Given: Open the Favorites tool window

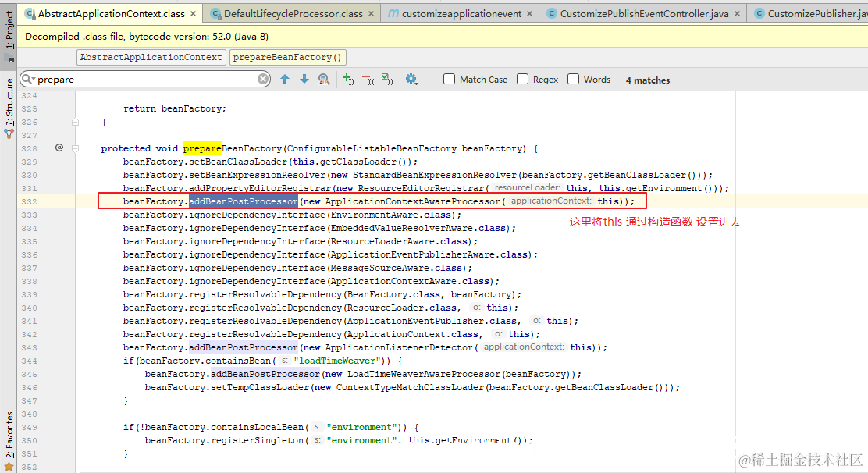Looking at the screenshot, I should [9, 440].
